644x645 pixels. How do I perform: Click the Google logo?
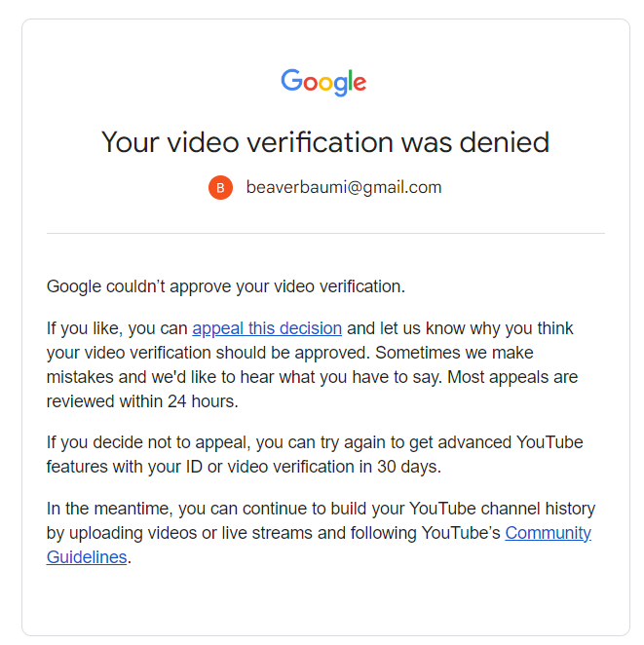(x=323, y=82)
